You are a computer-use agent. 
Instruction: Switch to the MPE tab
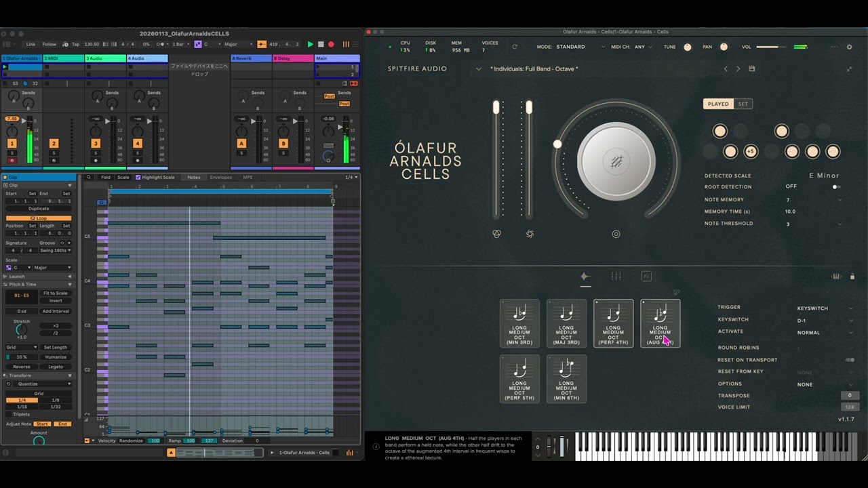(248, 178)
